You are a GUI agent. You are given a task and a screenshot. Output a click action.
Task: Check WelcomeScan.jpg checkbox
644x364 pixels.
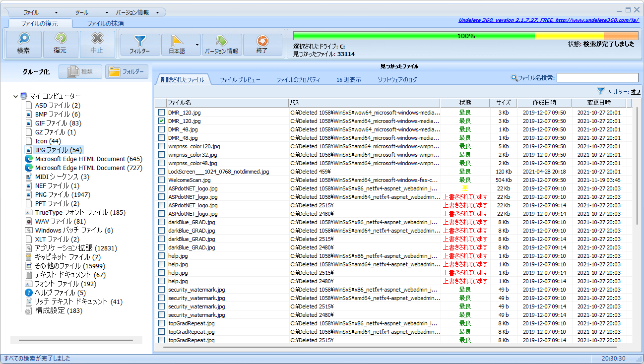pyautogui.click(x=161, y=180)
